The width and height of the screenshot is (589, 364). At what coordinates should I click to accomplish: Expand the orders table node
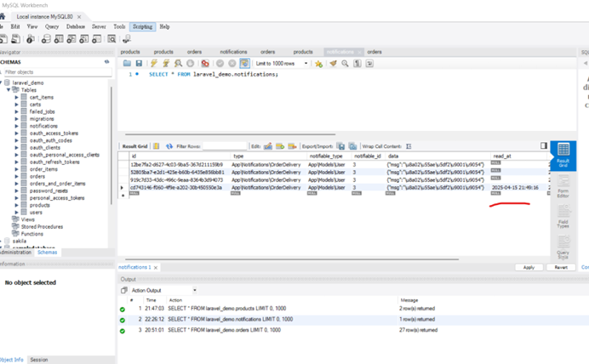[16, 176]
